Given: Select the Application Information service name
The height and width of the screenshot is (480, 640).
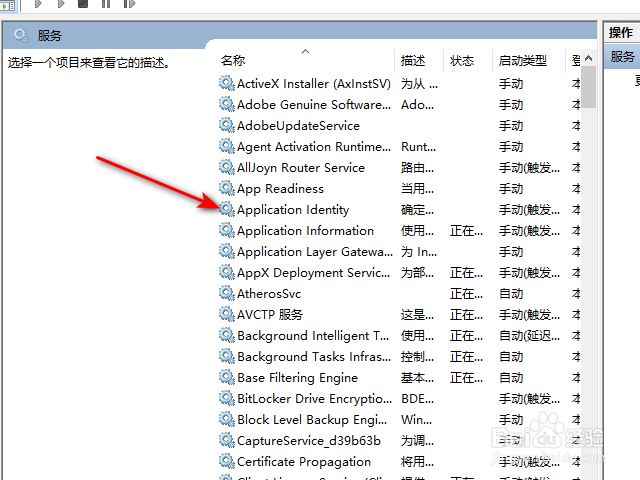Looking at the screenshot, I should click(305, 231).
